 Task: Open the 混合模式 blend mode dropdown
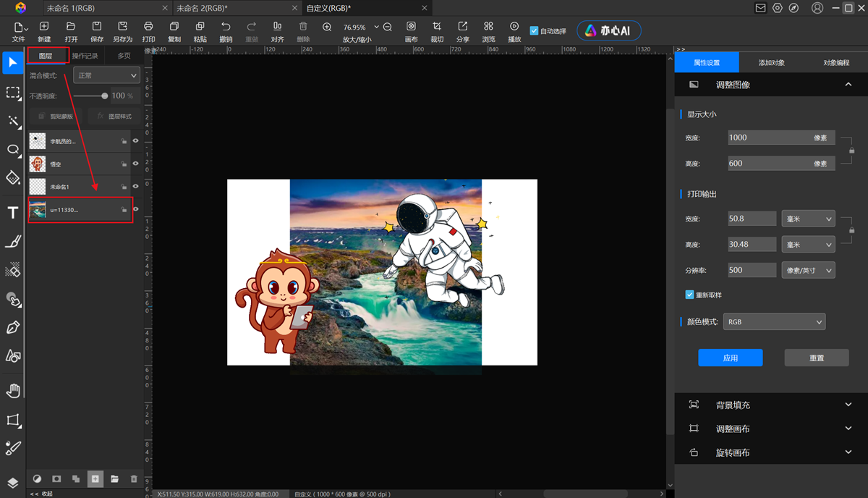coord(106,75)
